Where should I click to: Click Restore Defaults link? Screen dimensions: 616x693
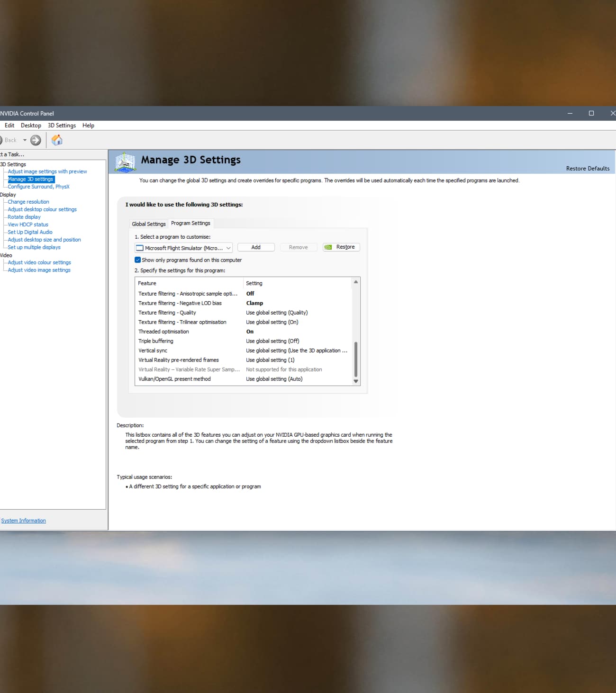(x=588, y=169)
